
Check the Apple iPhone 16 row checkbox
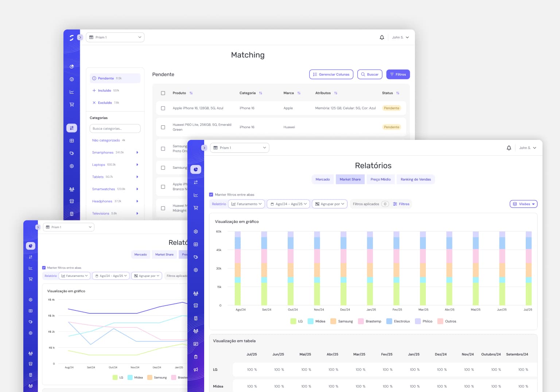coord(163,108)
